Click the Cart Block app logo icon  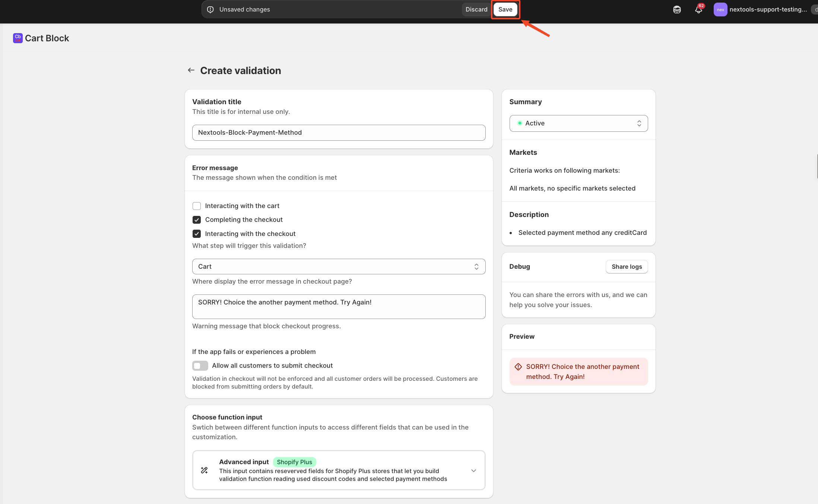pyautogui.click(x=18, y=38)
